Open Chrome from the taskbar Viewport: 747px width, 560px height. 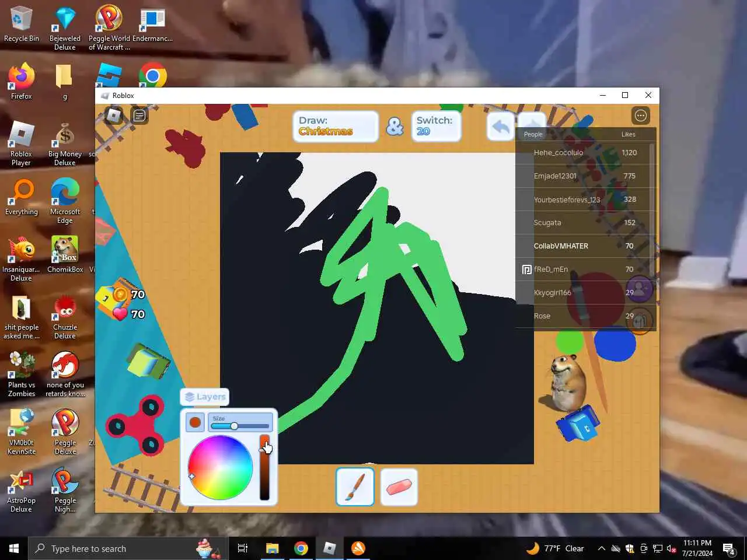(x=301, y=548)
